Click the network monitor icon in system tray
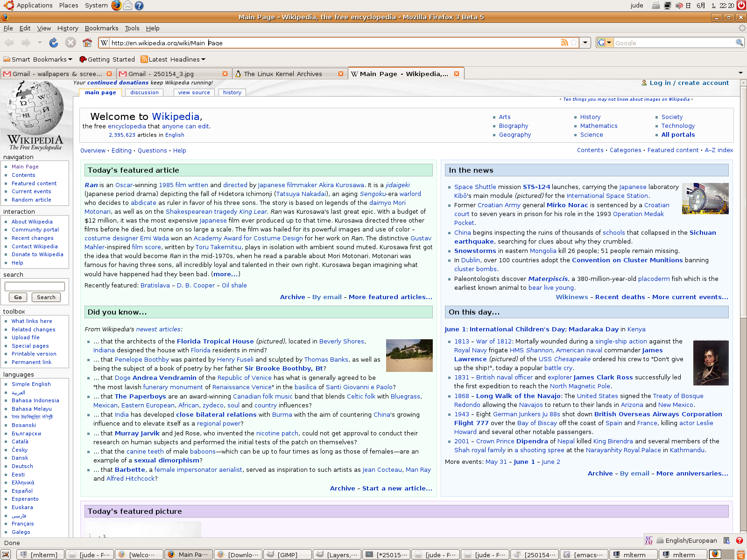This screenshot has height=560, width=747. 668,6
